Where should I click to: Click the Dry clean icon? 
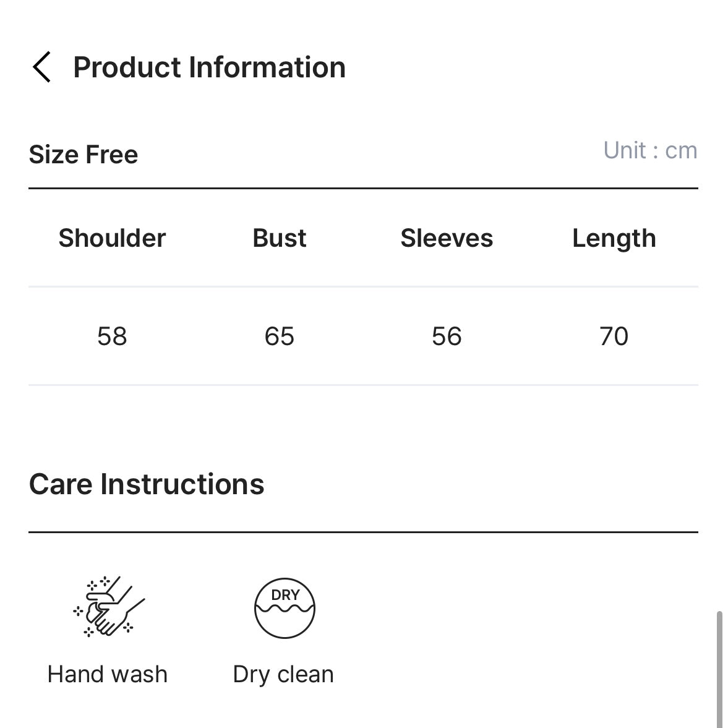tap(285, 608)
